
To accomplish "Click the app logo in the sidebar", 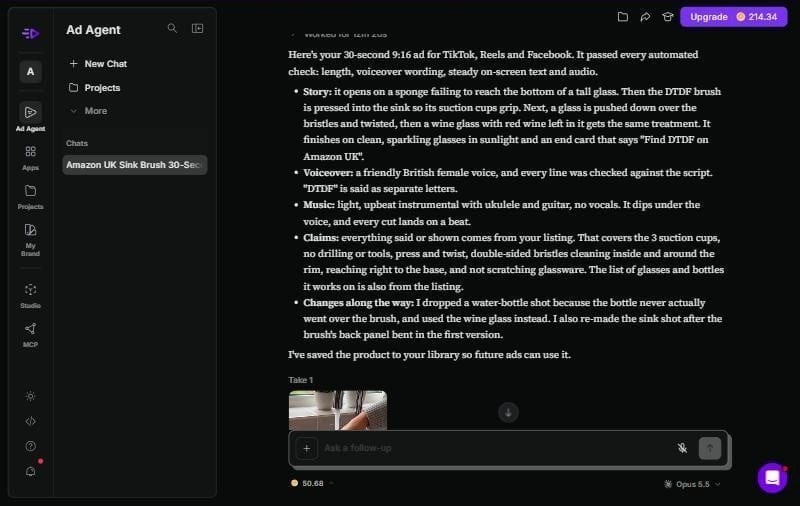I will tap(31, 34).
